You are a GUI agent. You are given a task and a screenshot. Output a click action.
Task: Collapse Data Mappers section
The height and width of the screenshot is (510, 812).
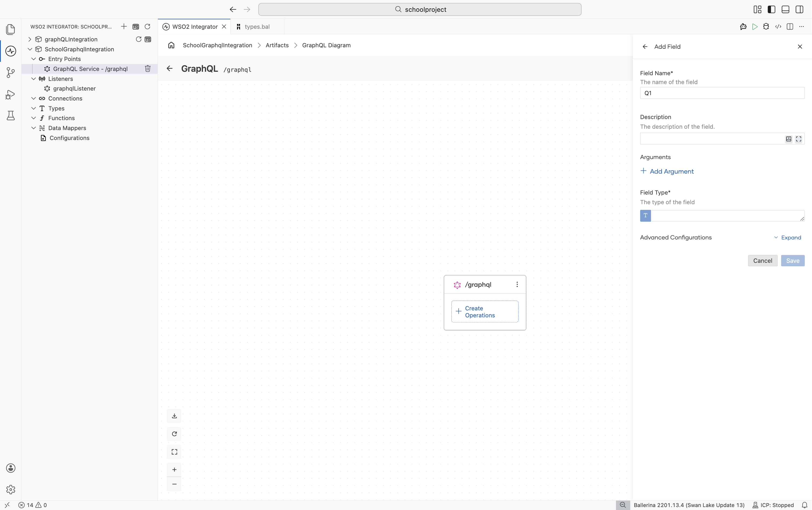click(x=33, y=128)
